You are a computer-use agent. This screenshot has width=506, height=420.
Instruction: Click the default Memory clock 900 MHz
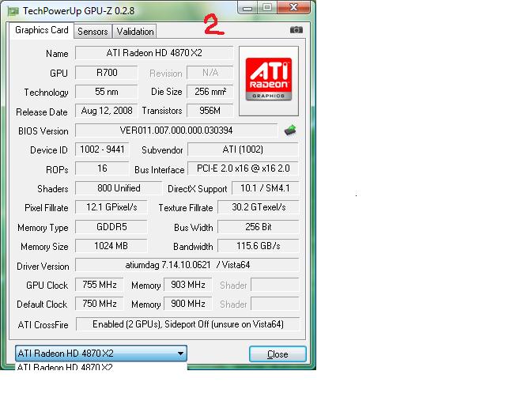(x=188, y=304)
